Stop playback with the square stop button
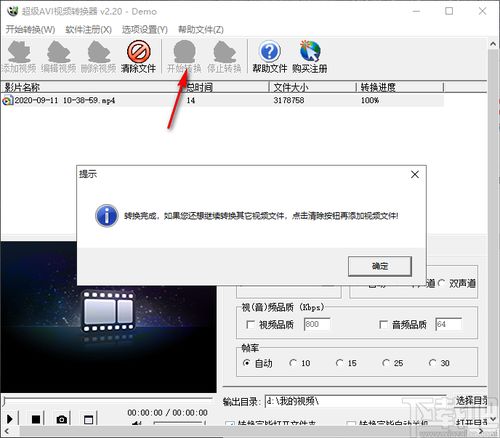This screenshot has height=438, width=500. click(x=36, y=419)
